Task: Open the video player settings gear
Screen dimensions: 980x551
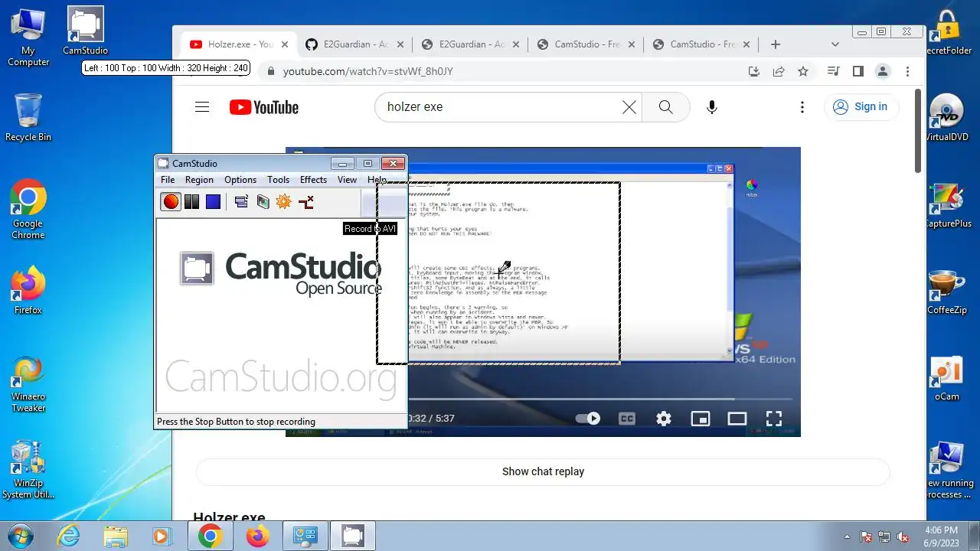Action: (664, 419)
